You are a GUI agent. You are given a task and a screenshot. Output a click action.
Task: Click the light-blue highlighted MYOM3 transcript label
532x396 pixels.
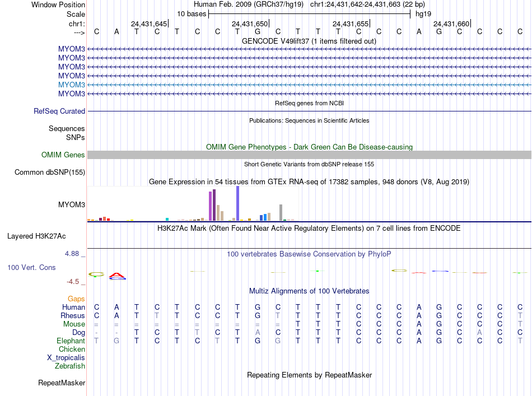click(x=71, y=85)
